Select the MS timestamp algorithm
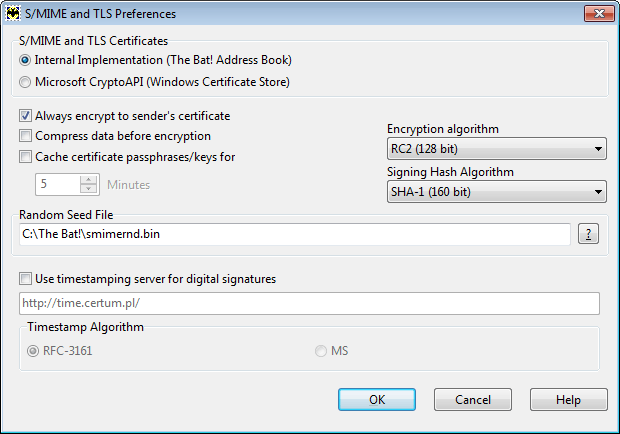This screenshot has width=620, height=434. 321,351
